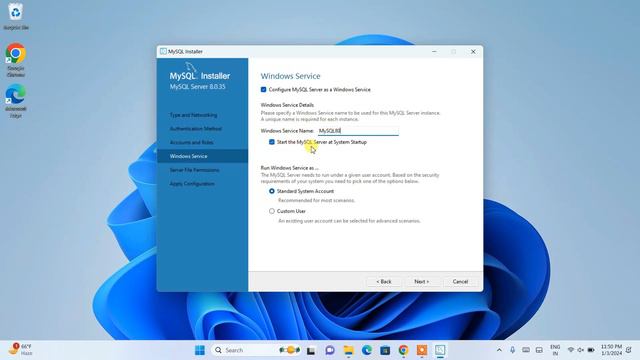Open the touch keyboard tray icon
Viewport: 640px width, 360px height.
coord(526,350)
